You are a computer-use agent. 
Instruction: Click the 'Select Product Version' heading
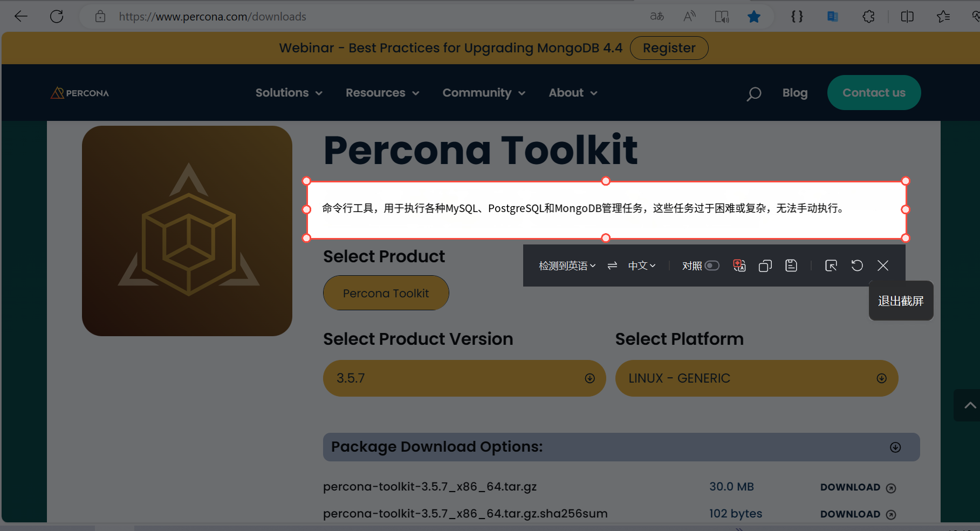418,339
